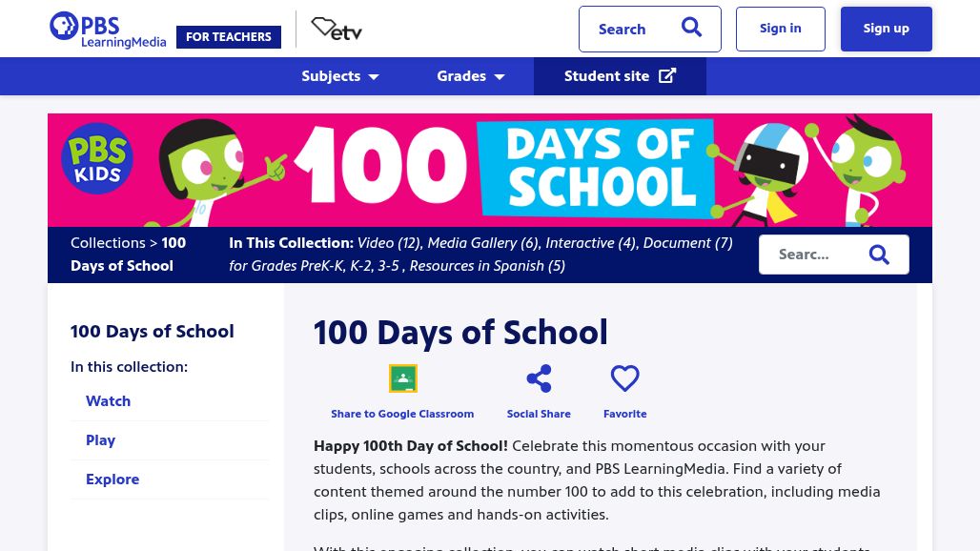Click the PBS Kids logo on banner

(x=97, y=159)
